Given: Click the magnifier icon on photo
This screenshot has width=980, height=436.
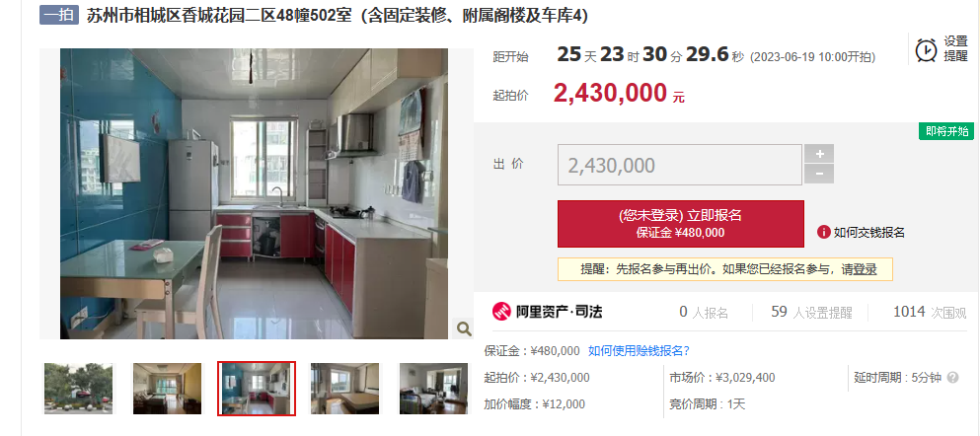Looking at the screenshot, I should 463,328.
